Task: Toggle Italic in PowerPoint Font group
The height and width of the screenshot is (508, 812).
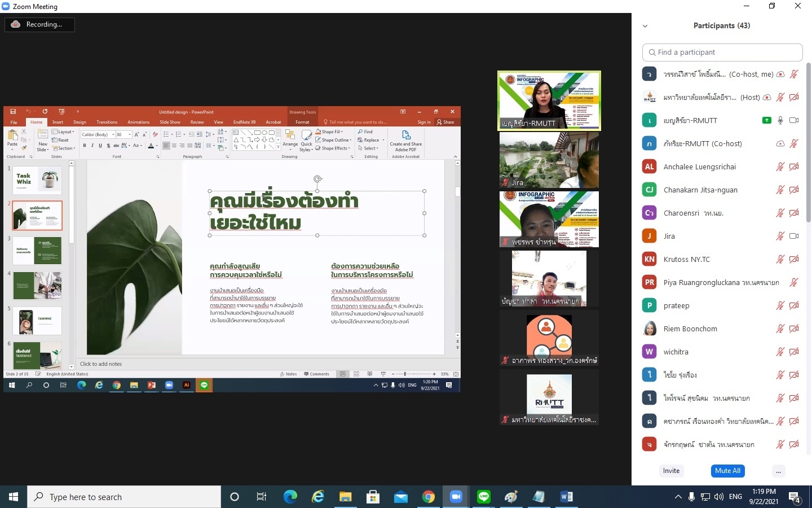Action: click(92, 146)
